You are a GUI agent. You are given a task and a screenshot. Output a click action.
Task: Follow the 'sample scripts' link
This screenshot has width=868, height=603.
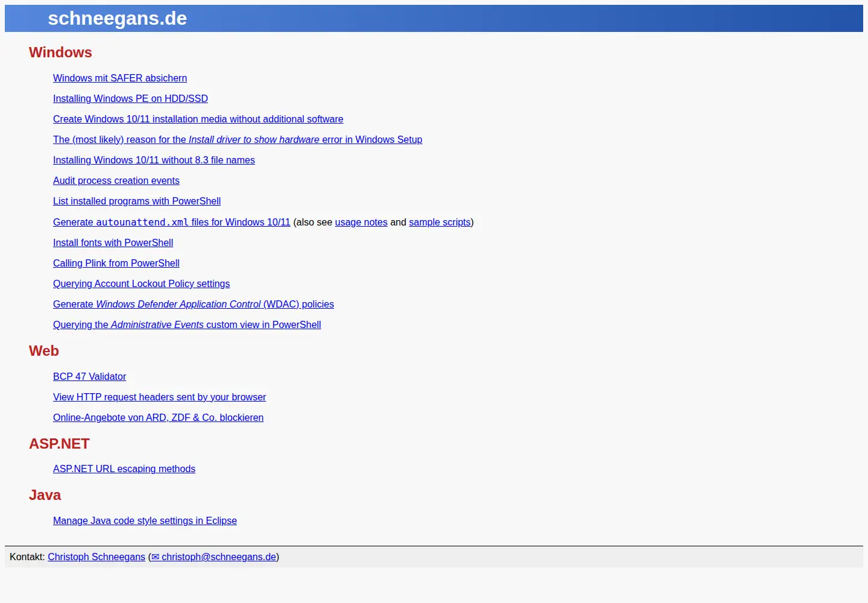point(440,222)
